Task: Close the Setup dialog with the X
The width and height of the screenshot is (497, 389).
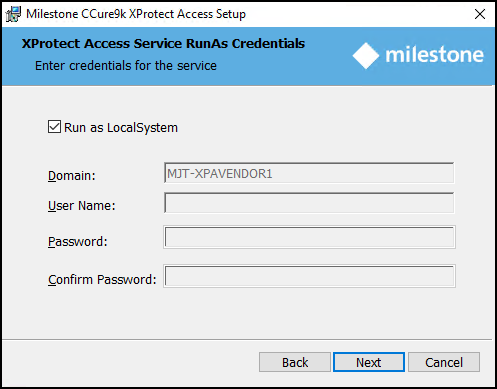Action: tap(480, 14)
